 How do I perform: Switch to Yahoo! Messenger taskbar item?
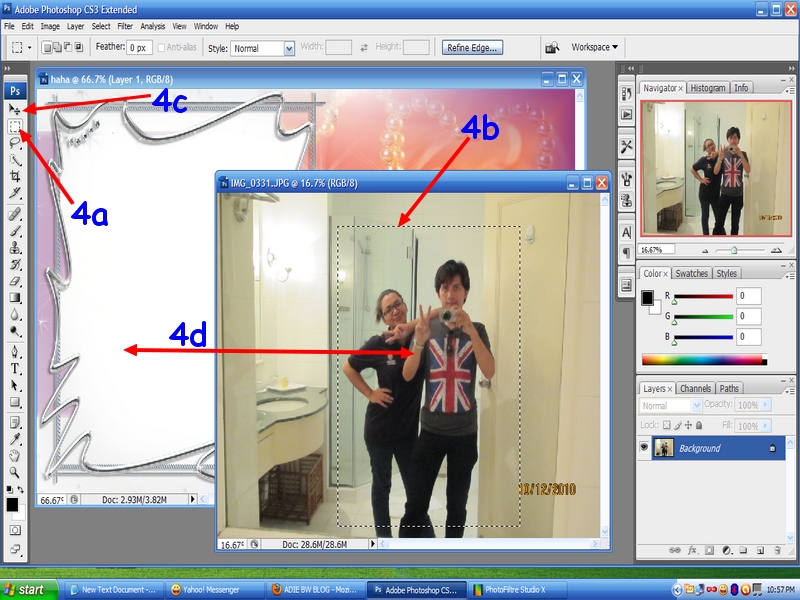click(214, 590)
